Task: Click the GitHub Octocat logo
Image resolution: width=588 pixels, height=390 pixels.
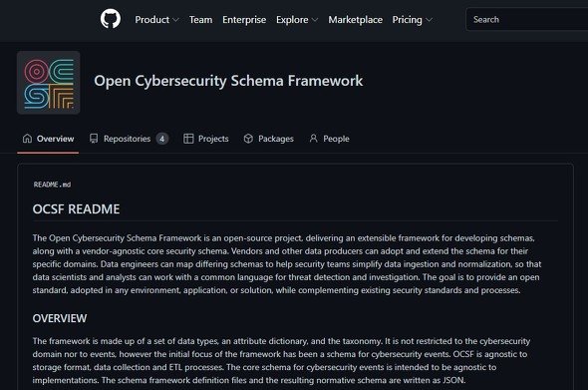Action: pos(111,19)
